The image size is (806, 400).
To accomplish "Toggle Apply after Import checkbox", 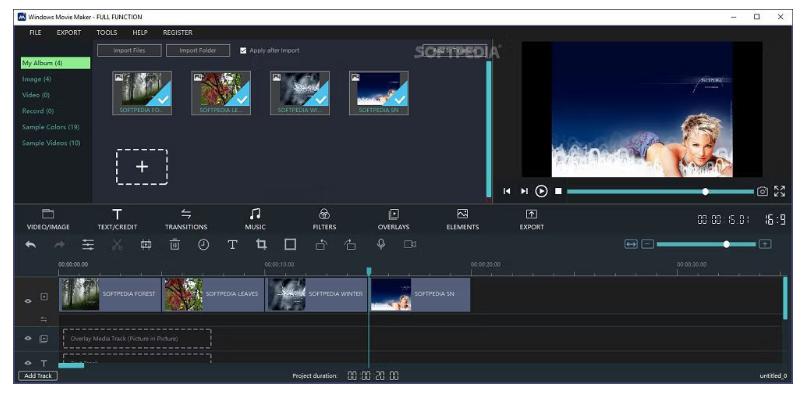I will (x=243, y=50).
